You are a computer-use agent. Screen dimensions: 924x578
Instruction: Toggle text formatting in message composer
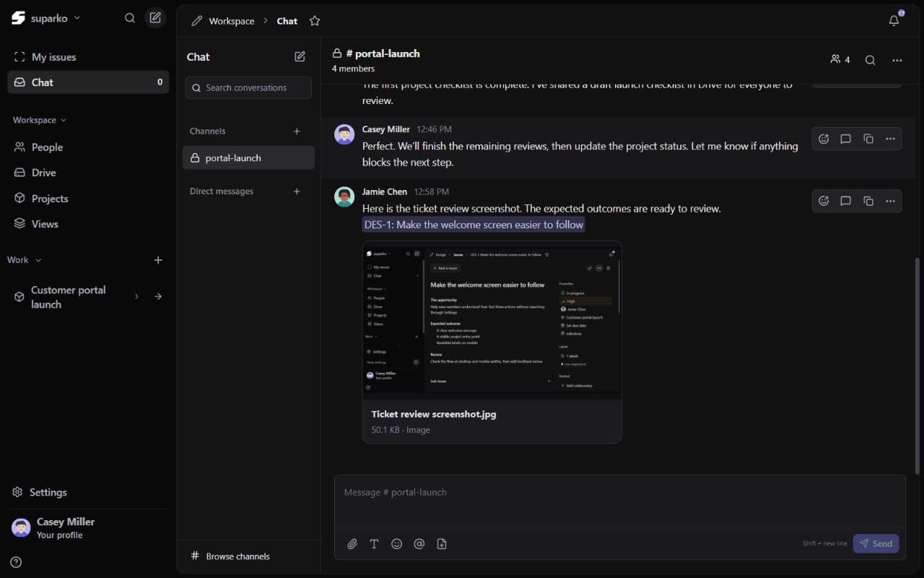(374, 544)
